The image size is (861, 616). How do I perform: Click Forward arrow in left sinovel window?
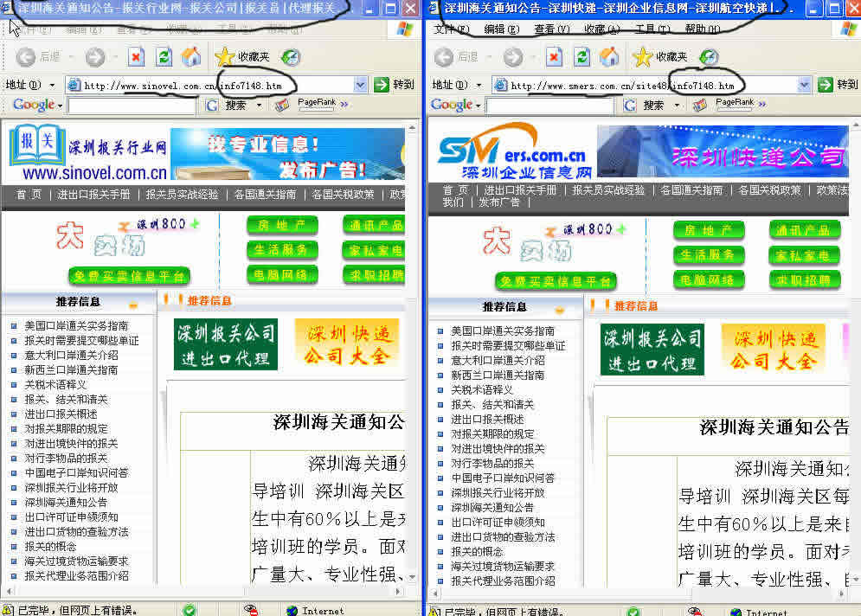94,56
